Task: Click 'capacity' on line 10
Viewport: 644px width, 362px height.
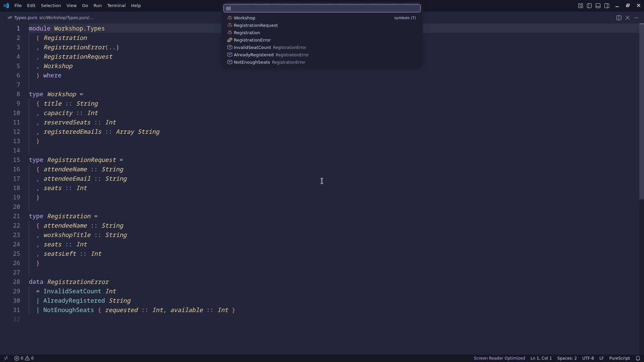Action: pos(58,113)
